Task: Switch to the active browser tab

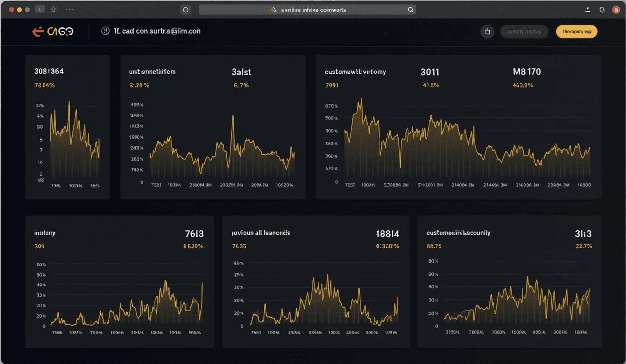Action: click(185, 9)
